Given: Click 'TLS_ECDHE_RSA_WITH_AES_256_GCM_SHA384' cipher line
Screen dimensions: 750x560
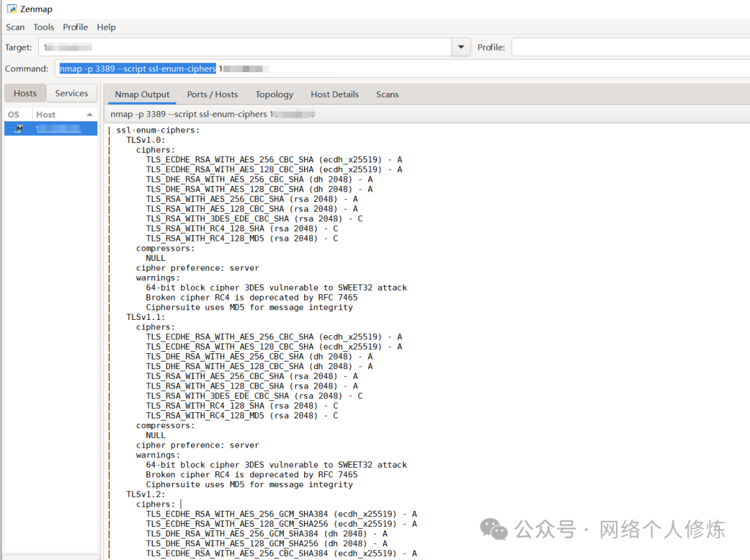Looking at the screenshot, I should coord(281,514).
